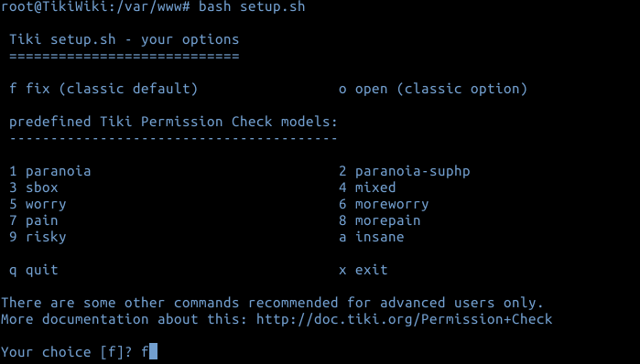Click the 'f fix (classic default)' option
The image size is (640, 364).
pyautogui.click(x=103, y=89)
